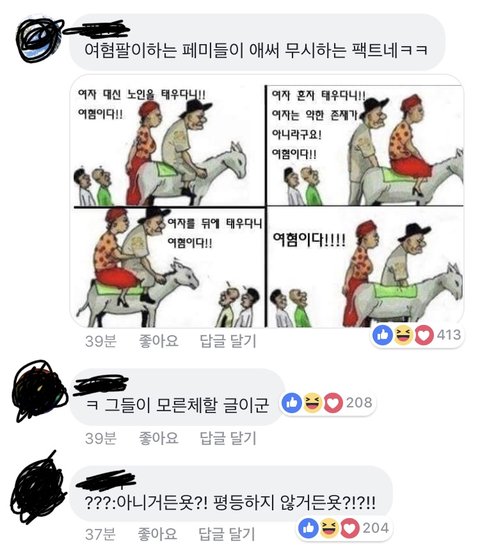Click the heart reaction beside 413 count
The height and width of the screenshot is (550, 480).
click(424, 335)
